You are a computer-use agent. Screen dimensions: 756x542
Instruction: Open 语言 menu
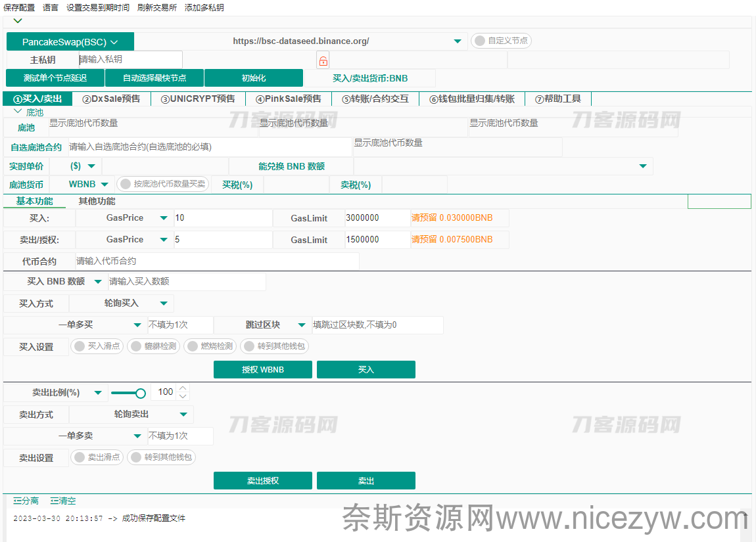[50, 8]
